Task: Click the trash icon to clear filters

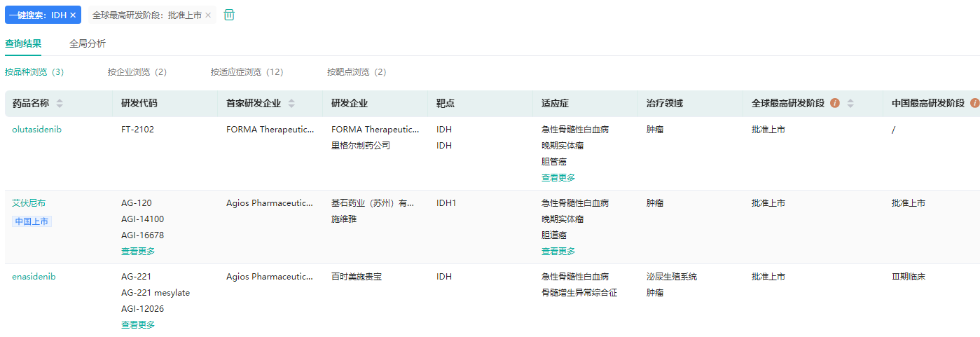Action: pos(229,15)
